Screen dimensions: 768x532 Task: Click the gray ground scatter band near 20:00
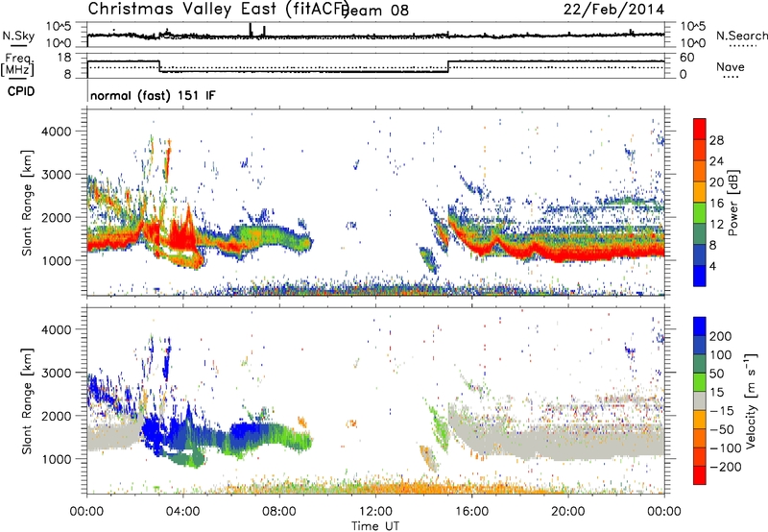(x=568, y=444)
